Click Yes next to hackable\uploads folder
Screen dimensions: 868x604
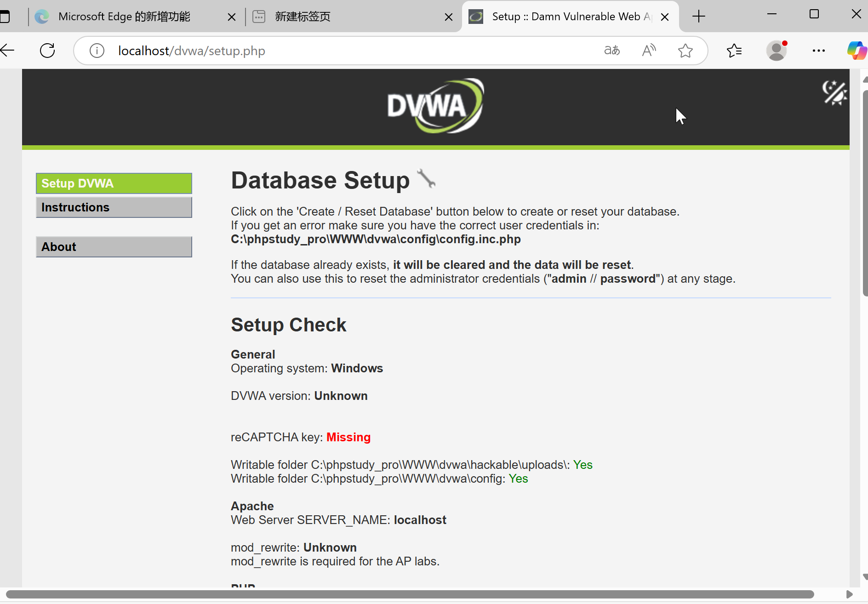point(582,465)
